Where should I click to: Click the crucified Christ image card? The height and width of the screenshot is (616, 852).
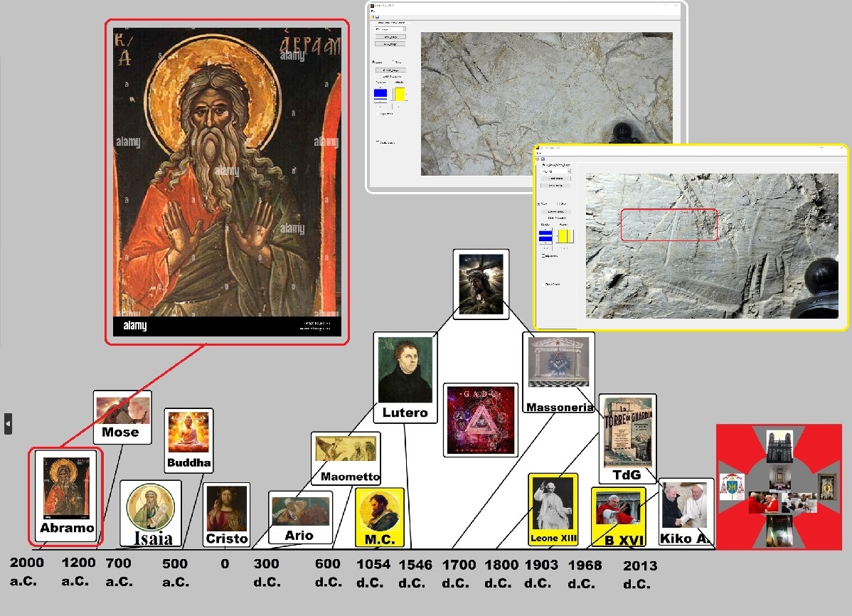pos(481,284)
